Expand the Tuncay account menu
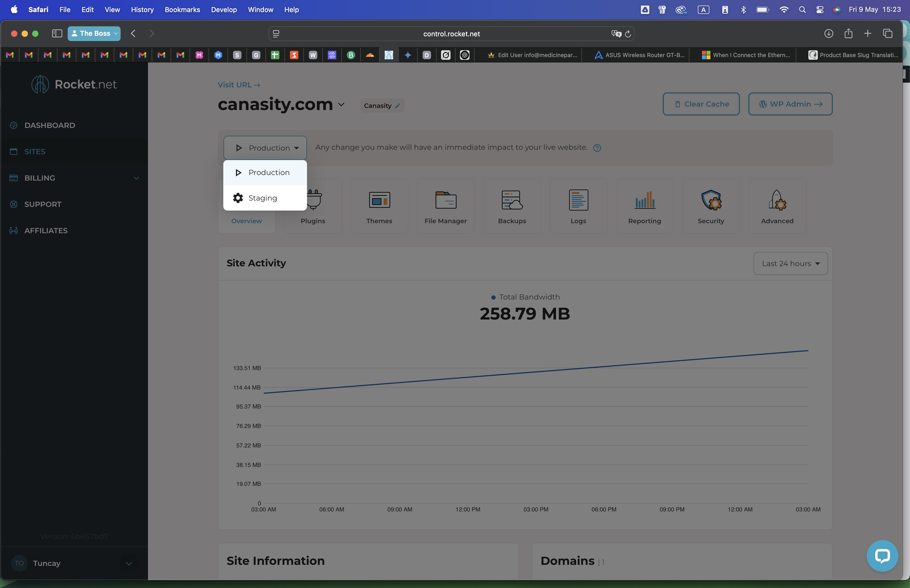 [x=129, y=563]
